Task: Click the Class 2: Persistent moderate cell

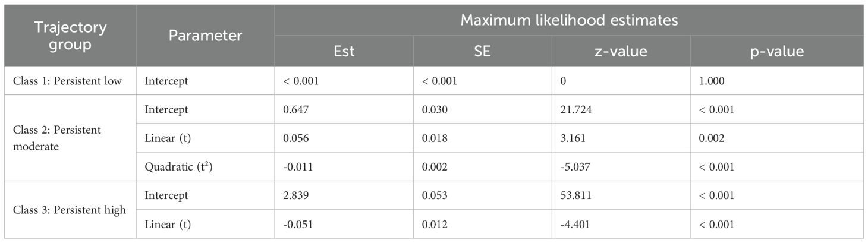Action: [55, 138]
